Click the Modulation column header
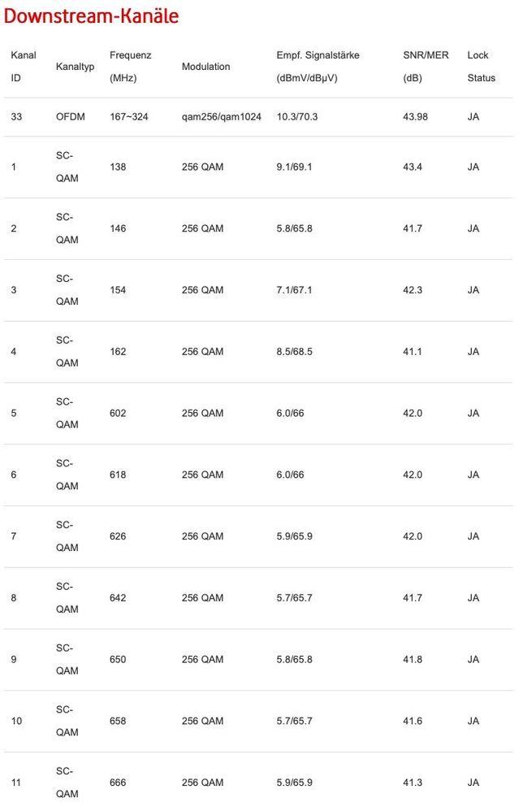Screen dimensions: 532x811 [205, 67]
